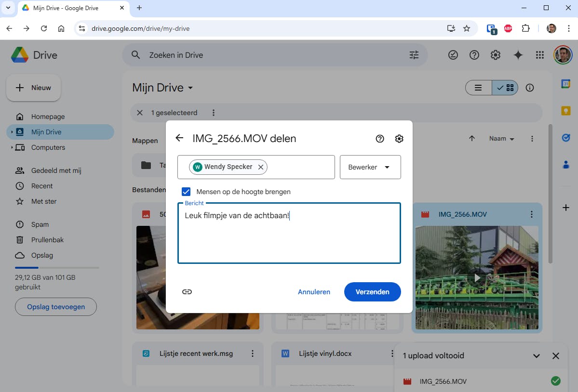Screen dimensions: 578x392
Task: Open Google Keep side panel icon
Action: click(x=566, y=110)
